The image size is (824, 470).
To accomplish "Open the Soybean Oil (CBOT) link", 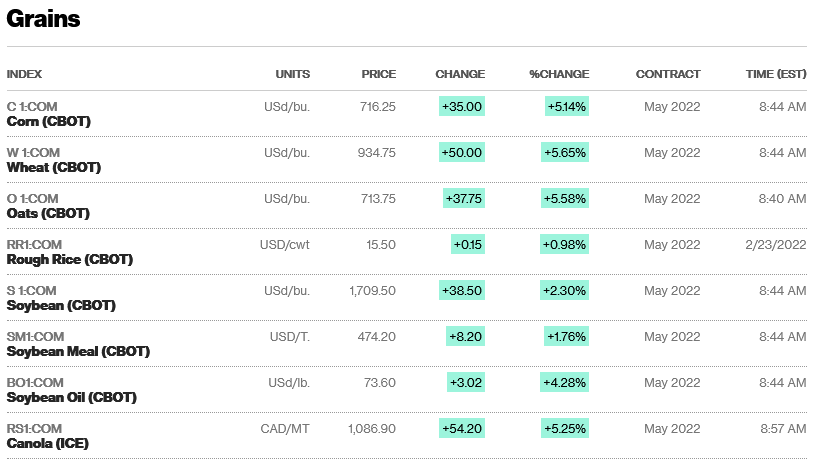I will coord(71,398).
